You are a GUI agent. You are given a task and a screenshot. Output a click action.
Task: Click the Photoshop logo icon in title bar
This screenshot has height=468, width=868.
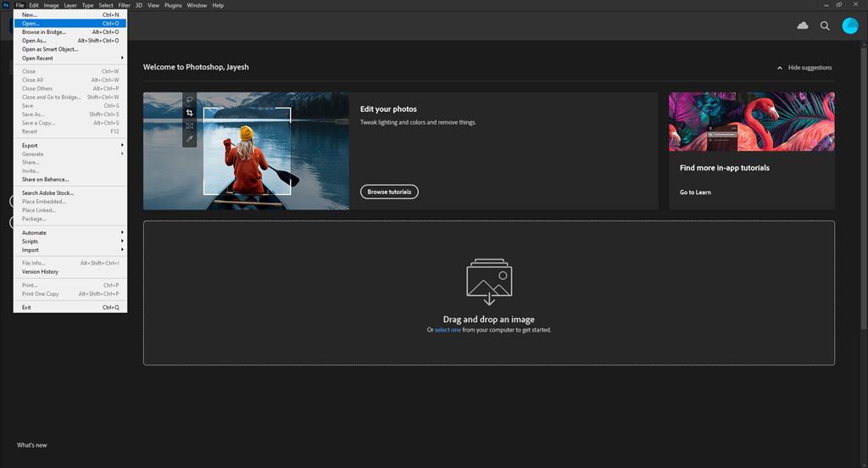click(x=6, y=5)
